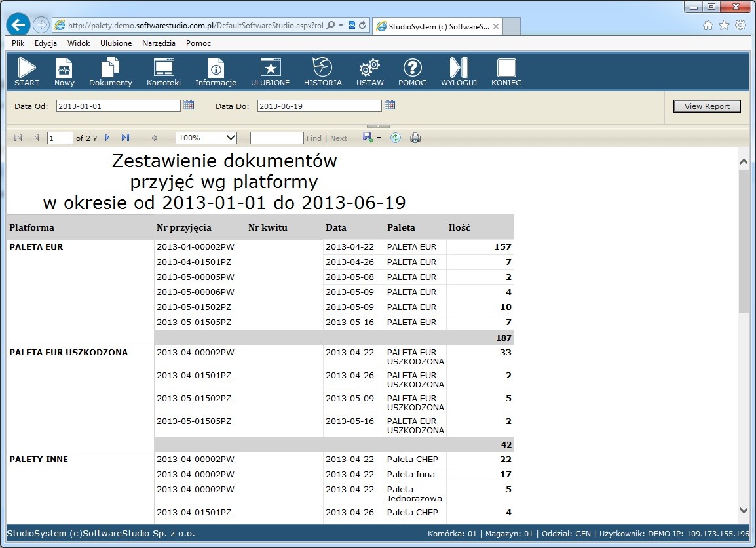The height and width of the screenshot is (548, 756).
Task: Open USTAW settings gears icon
Action: click(x=369, y=68)
